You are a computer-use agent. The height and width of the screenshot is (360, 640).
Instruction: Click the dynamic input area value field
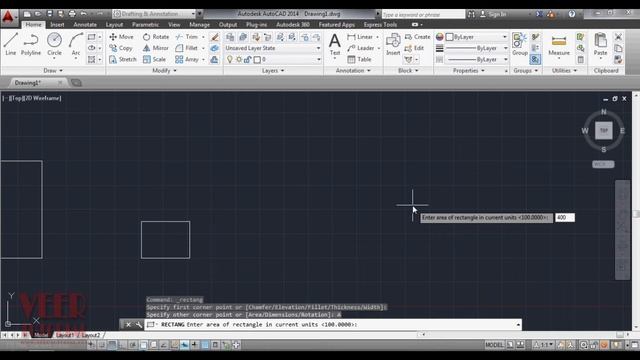coord(565,218)
